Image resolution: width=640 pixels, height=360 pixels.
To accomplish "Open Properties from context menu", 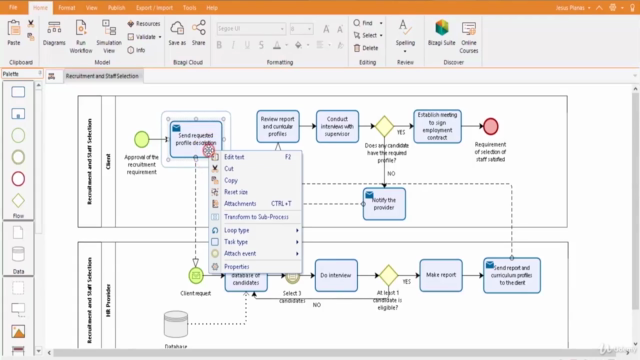I will (256, 267).
